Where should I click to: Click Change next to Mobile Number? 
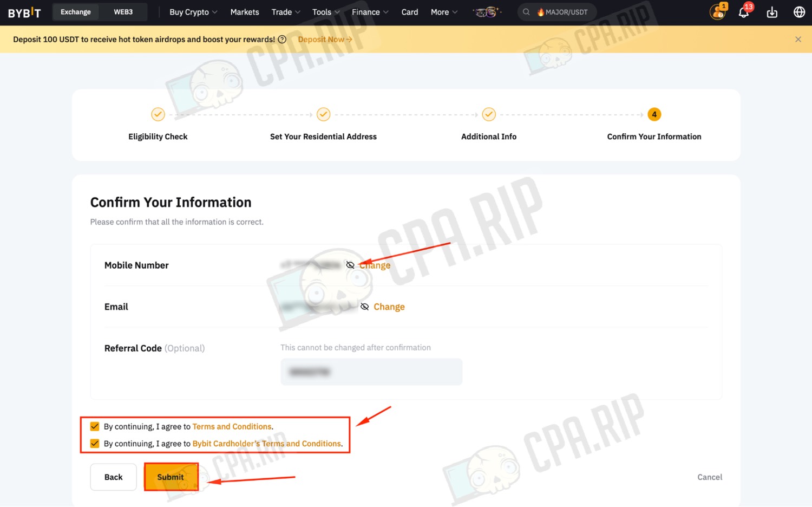(375, 265)
